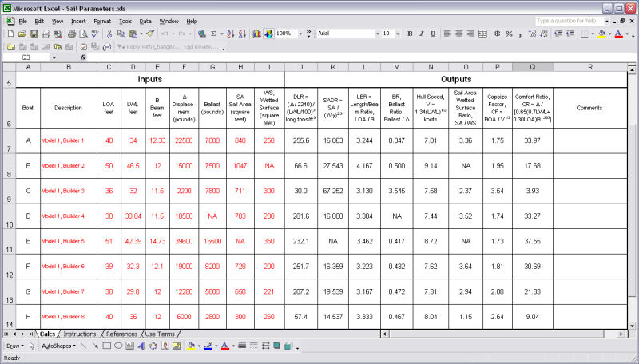Viewport: 639px width, 364px height.
Task: Toggle Bold formatting
Action: (x=410, y=34)
